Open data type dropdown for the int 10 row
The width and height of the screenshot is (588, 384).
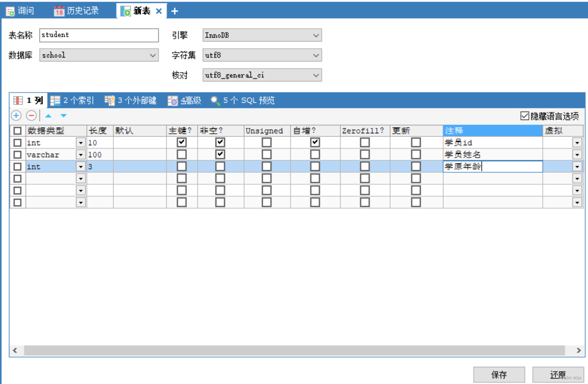[81, 143]
